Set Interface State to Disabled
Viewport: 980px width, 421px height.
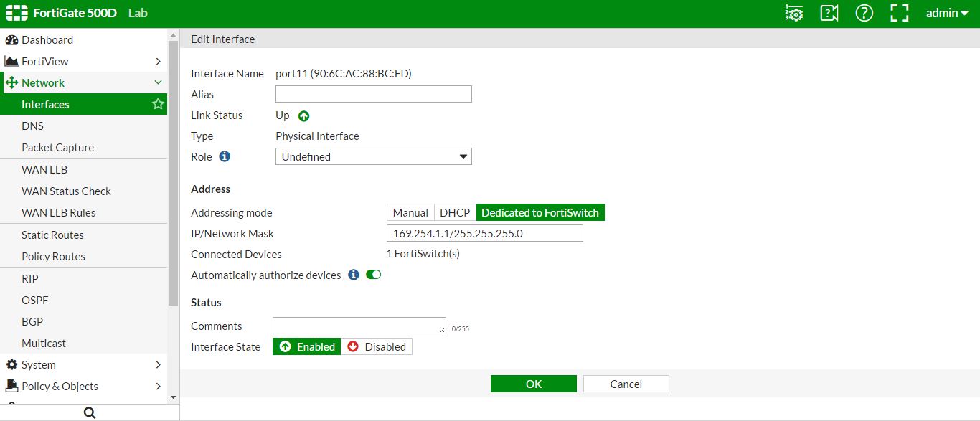click(x=377, y=346)
